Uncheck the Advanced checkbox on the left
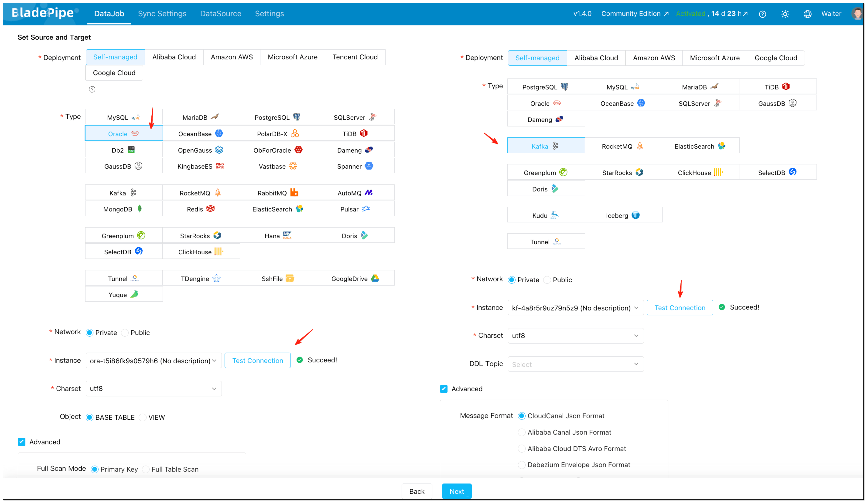 click(21, 442)
